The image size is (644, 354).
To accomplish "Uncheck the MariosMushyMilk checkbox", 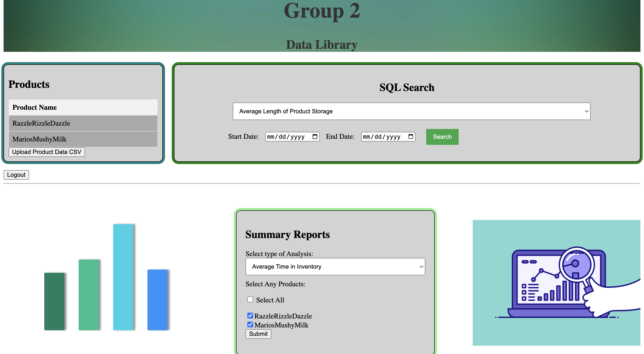I will [250, 324].
